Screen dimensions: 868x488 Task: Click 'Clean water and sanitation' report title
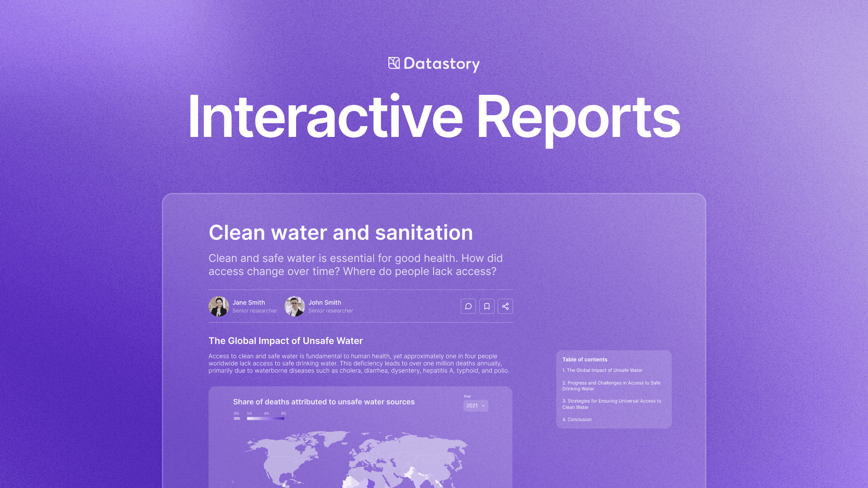[x=341, y=233]
